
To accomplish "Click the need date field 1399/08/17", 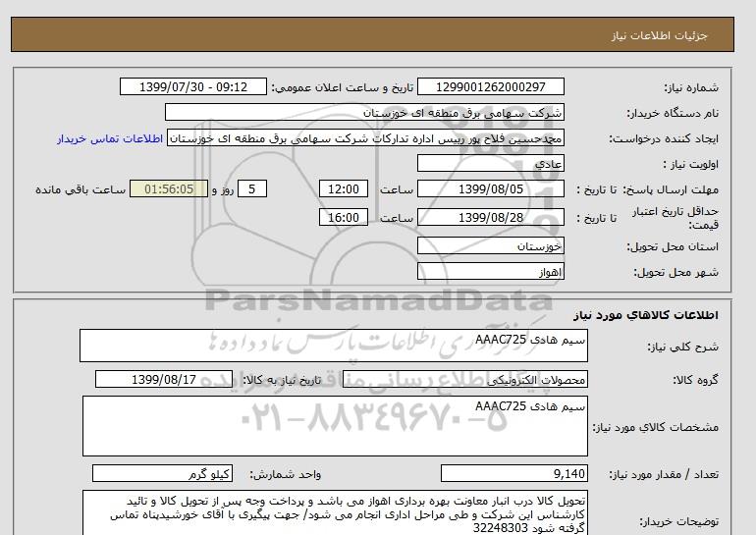I will [164, 379].
